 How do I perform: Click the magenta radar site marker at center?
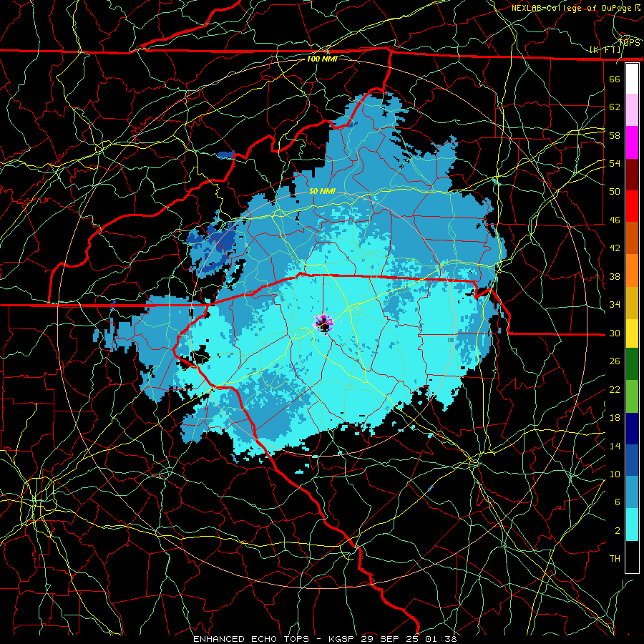pyautogui.click(x=323, y=323)
